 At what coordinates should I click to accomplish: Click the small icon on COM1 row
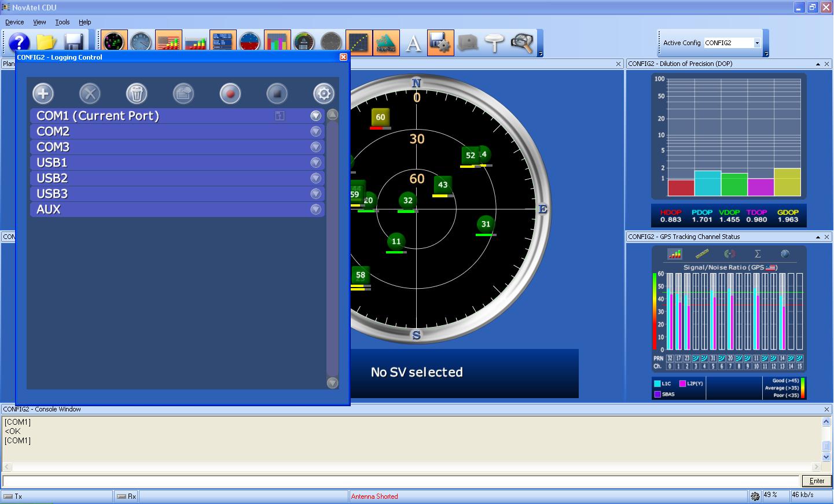coord(280,116)
